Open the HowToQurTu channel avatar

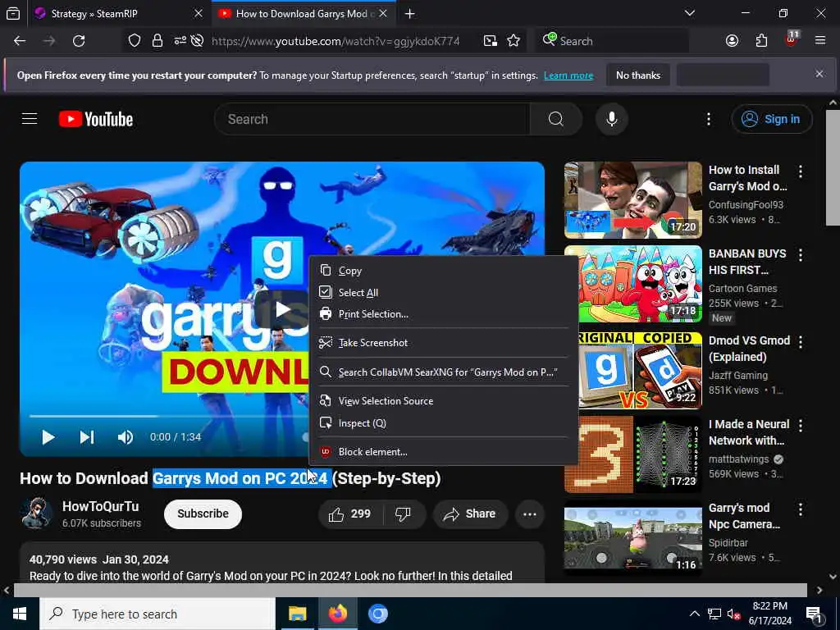pyautogui.click(x=37, y=514)
